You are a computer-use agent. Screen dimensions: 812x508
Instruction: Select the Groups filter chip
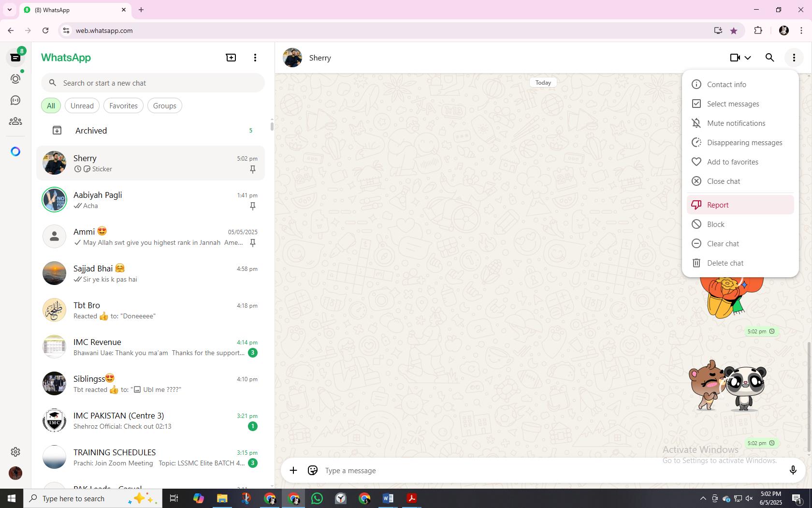pos(165,106)
